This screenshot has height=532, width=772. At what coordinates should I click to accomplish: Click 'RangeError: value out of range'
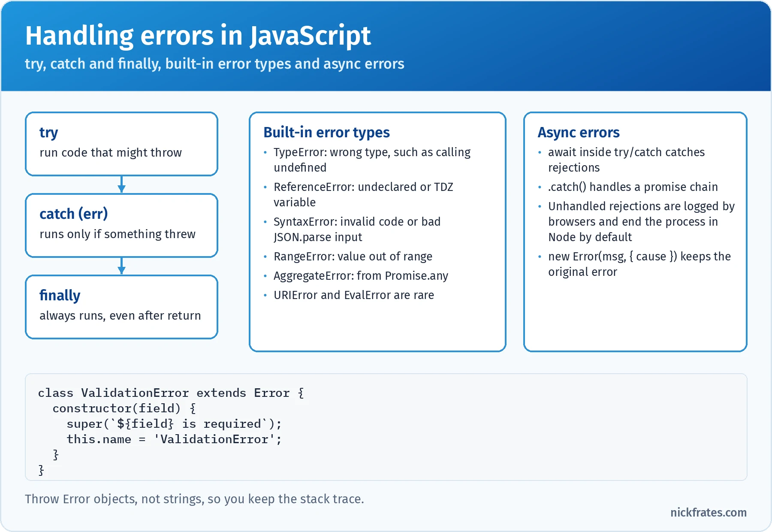pyautogui.click(x=353, y=257)
